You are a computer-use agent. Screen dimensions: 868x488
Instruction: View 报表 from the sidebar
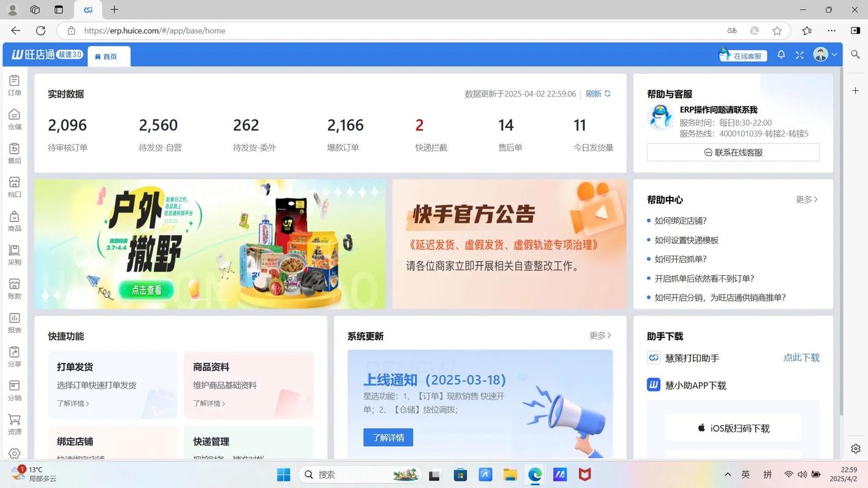tap(14, 323)
